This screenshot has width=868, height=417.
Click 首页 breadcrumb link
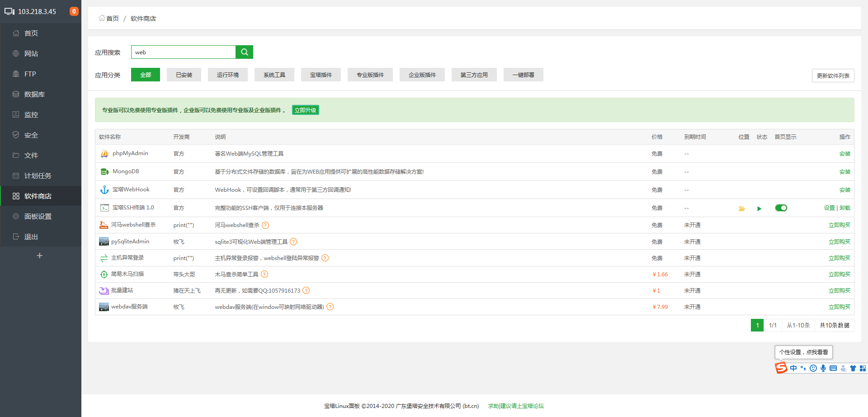pos(113,19)
